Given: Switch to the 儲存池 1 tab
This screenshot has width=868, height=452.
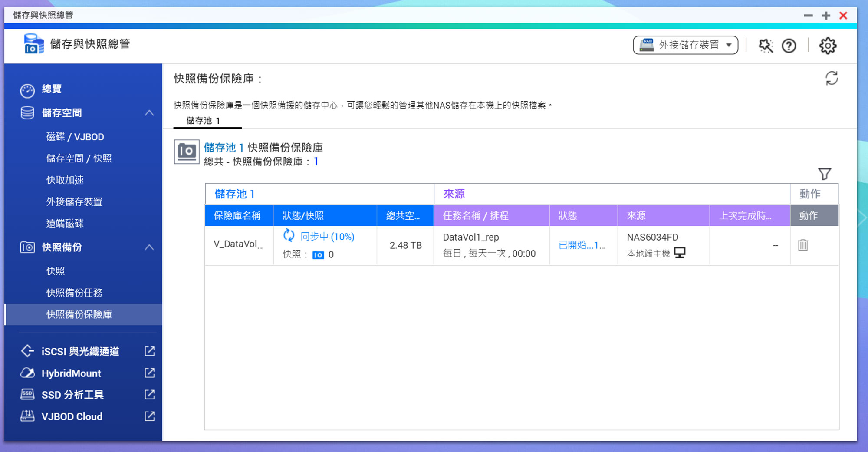Looking at the screenshot, I should click(x=207, y=121).
